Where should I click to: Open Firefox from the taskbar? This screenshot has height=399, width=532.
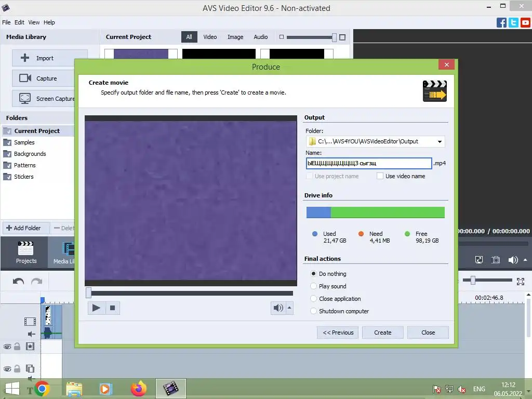tap(138, 389)
